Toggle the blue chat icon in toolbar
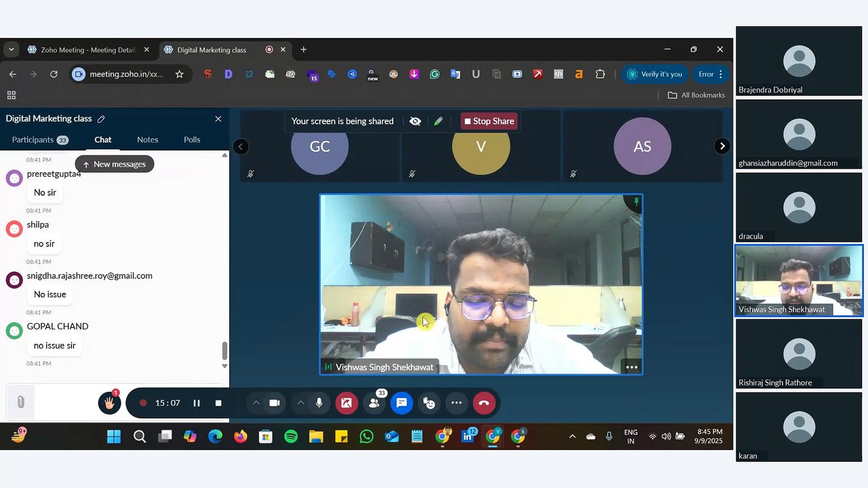868x488 pixels. point(401,403)
